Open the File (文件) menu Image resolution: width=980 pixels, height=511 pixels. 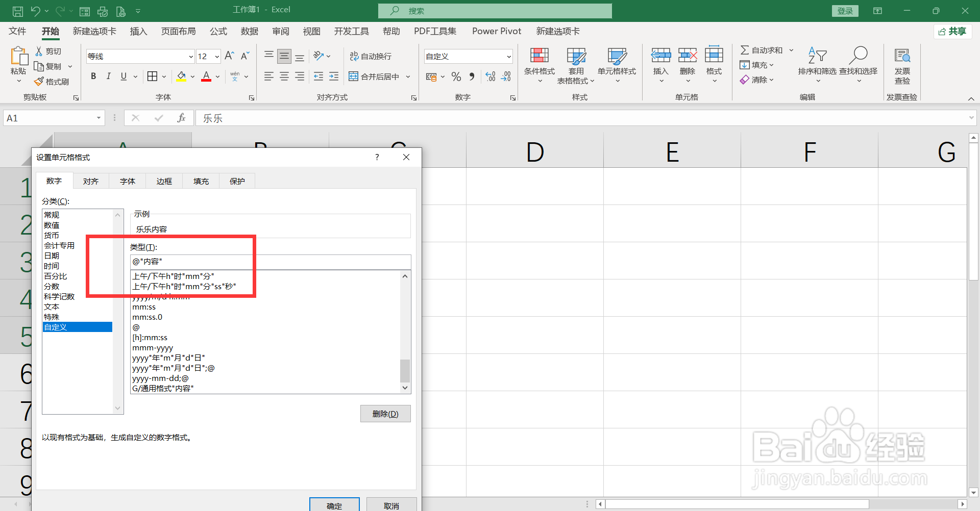pos(17,32)
